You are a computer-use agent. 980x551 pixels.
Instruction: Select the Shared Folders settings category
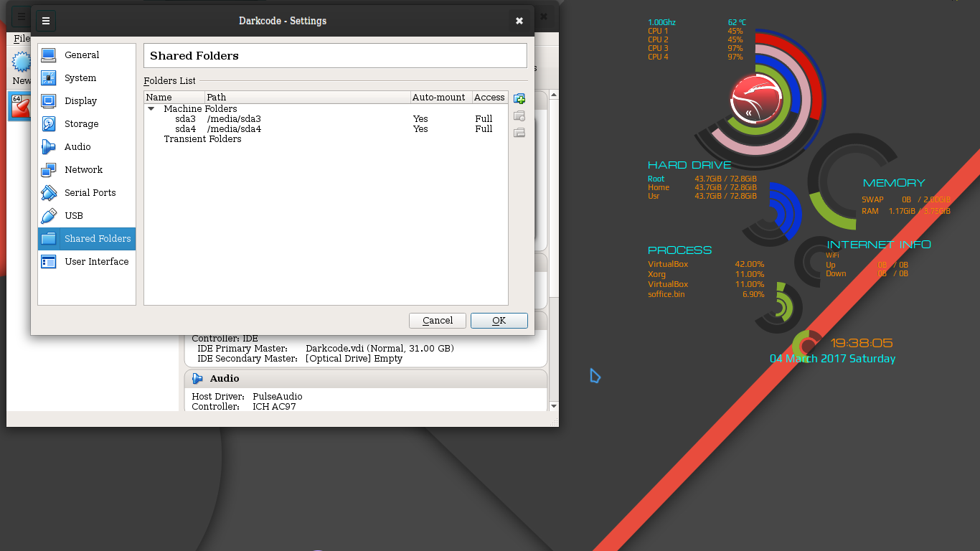[x=87, y=239]
